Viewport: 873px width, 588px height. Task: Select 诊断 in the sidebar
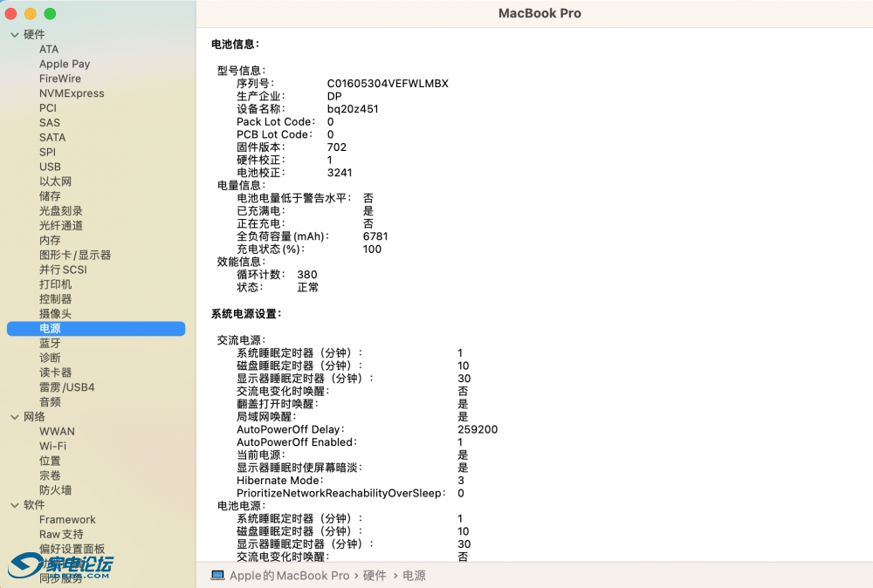coord(50,358)
